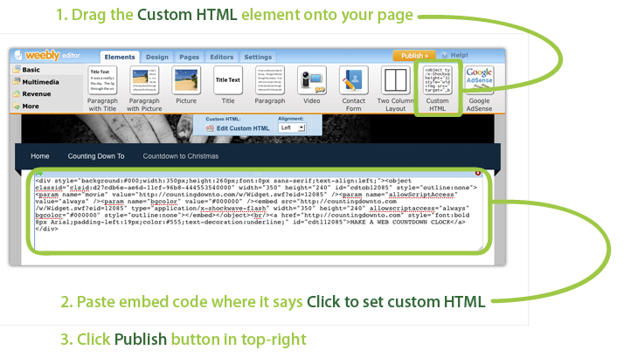Viewport: 624px width, 364px height.
Task: Pick the Title Text element icon
Action: 227,80
